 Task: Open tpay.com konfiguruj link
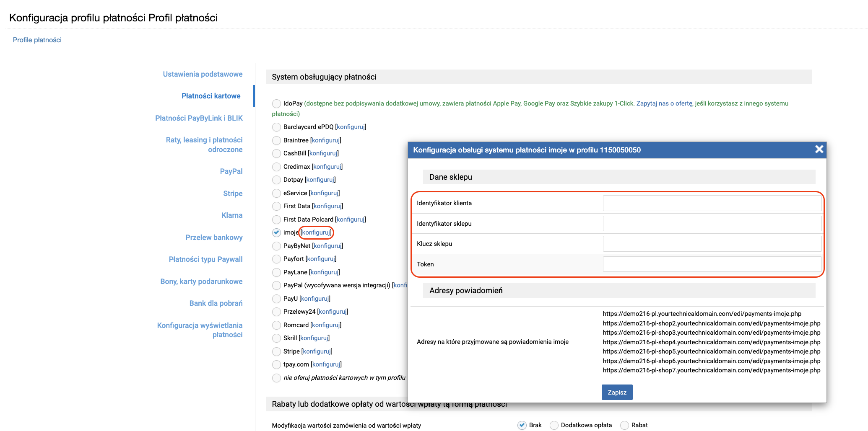click(x=326, y=364)
